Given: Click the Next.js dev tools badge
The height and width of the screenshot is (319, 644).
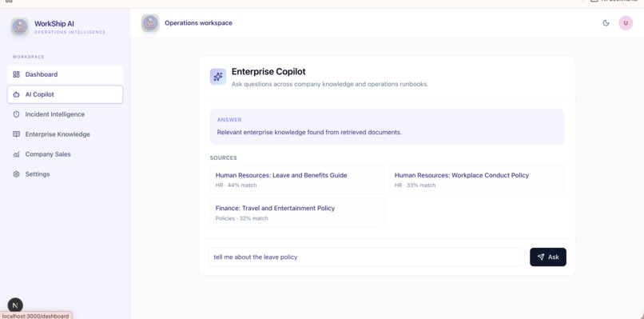Looking at the screenshot, I should [x=15, y=305].
